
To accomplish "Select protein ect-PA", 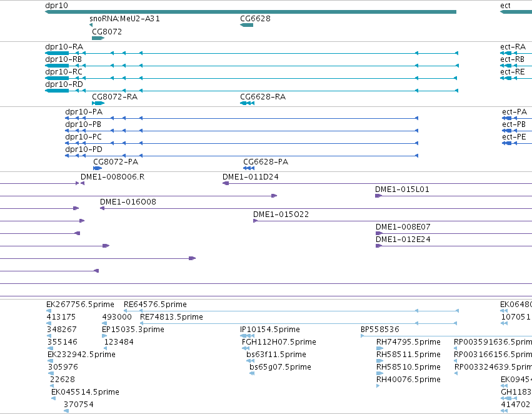I will (x=517, y=118).
